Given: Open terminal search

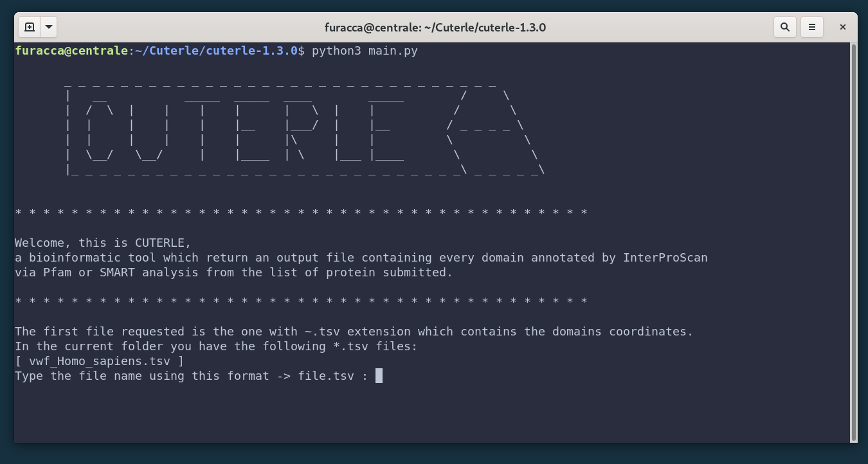Looking at the screenshot, I should click(x=784, y=27).
